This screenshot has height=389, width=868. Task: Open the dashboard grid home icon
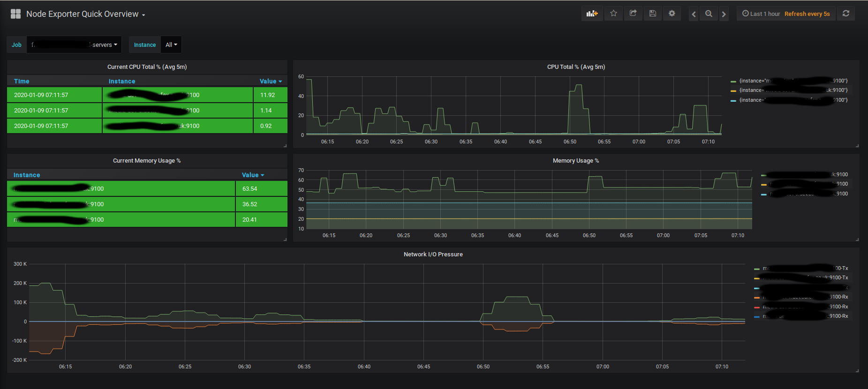pos(15,14)
